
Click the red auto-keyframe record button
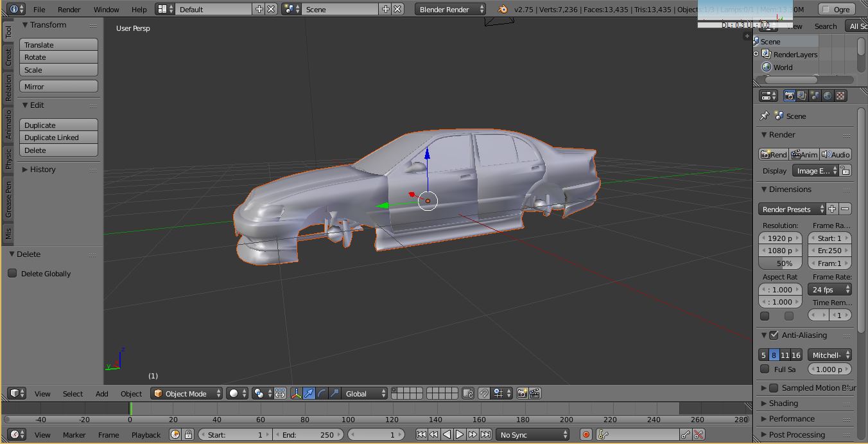click(586, 435)
